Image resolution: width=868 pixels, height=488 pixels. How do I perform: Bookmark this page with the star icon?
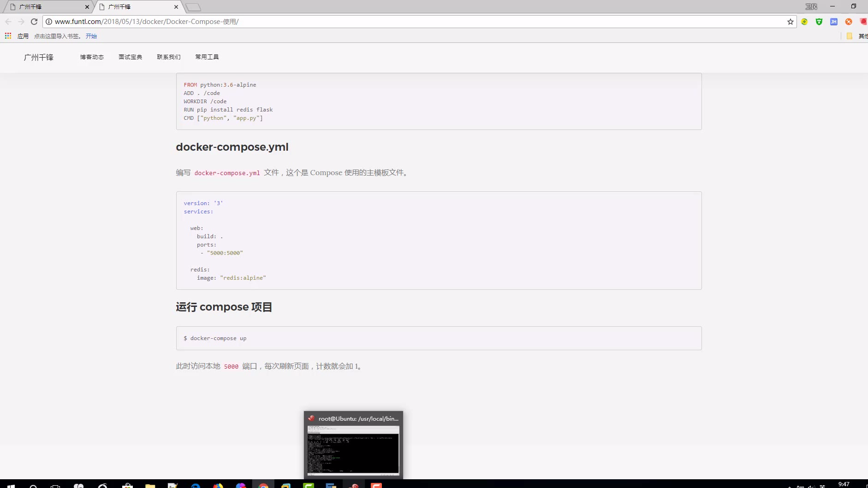[791, 22]
